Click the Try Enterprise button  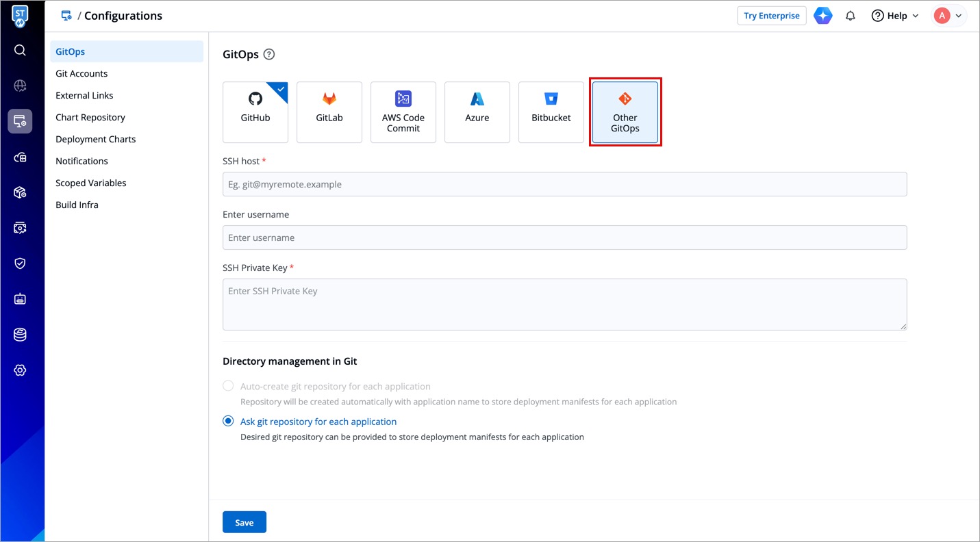(x=771, y=16)
